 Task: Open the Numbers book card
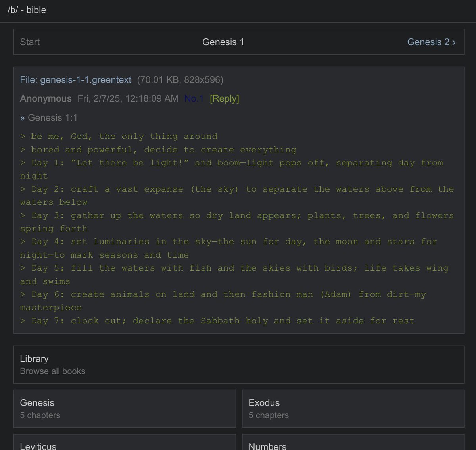[353, 442]
